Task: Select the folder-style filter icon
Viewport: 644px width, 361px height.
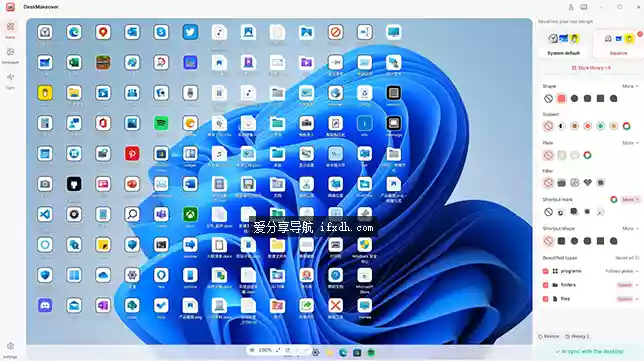Action: tap(561, 182)
